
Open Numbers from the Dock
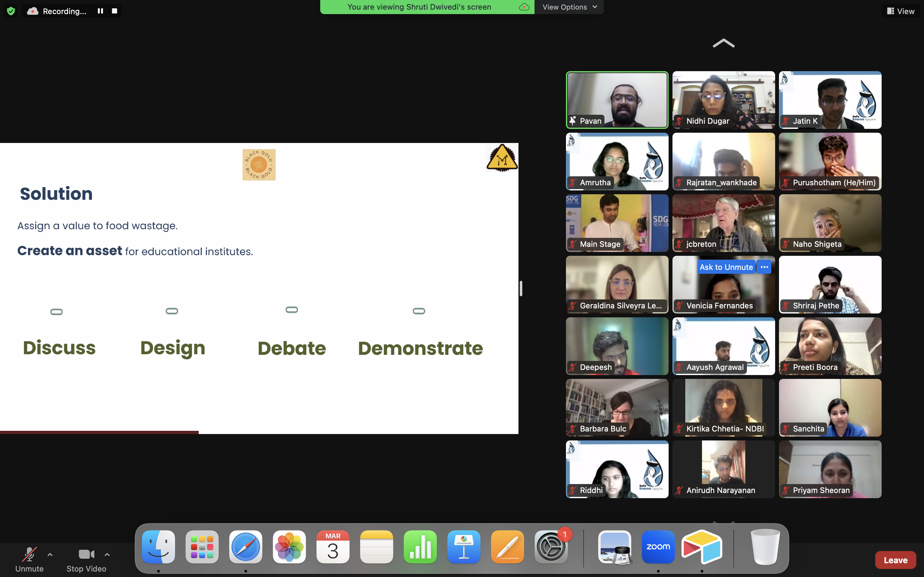(420, 547)
